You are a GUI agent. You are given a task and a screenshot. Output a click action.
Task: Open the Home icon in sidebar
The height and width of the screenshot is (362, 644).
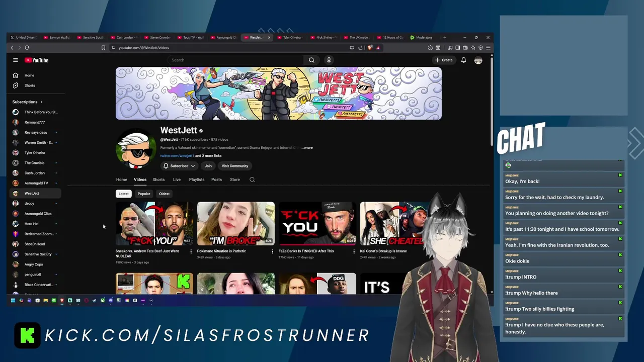click(x=16, y=75)
